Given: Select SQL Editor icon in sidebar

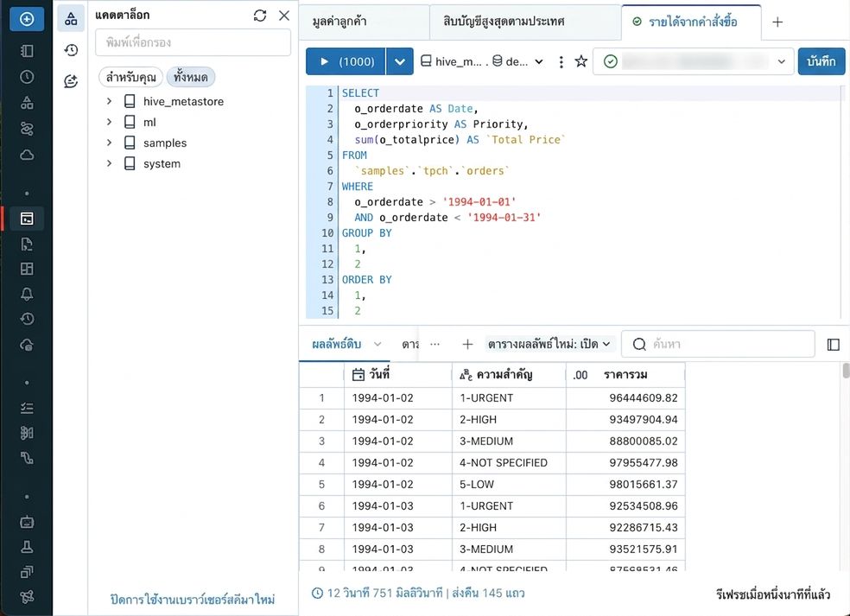Looking at the screenshot, I should 27,219.
